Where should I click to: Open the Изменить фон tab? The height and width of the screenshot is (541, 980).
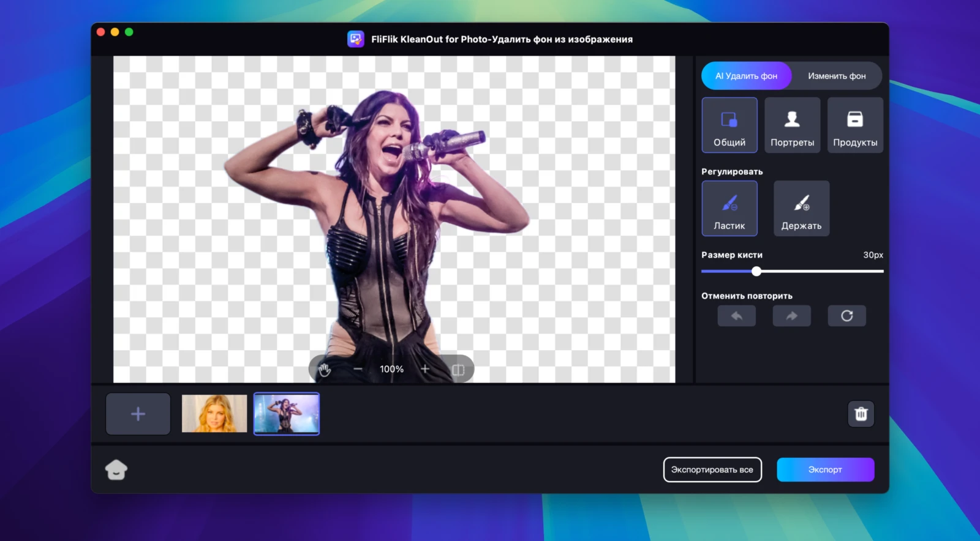[x=837, y=76]
